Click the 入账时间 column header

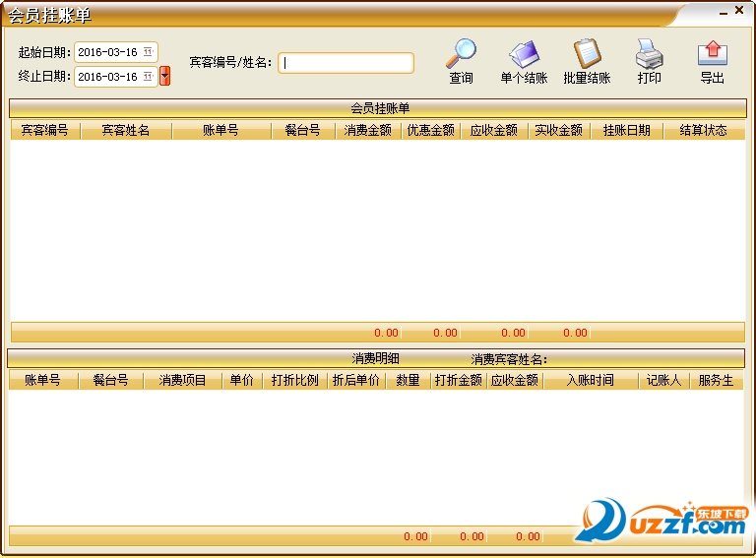pyautogui.click(x=591, y=380)
